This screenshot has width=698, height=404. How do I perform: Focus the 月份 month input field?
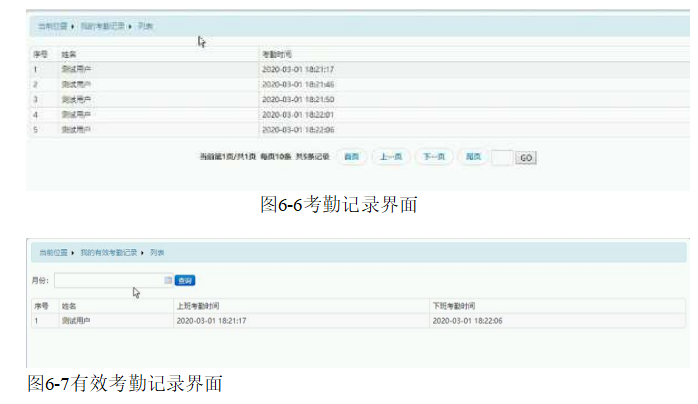click(114, 280)
